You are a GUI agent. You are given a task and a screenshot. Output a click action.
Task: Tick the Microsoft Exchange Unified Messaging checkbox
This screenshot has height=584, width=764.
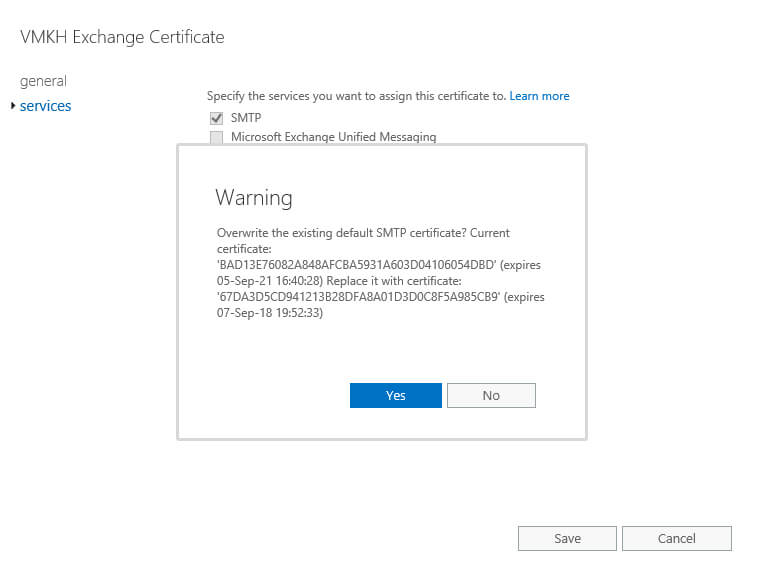pos(216,137)
